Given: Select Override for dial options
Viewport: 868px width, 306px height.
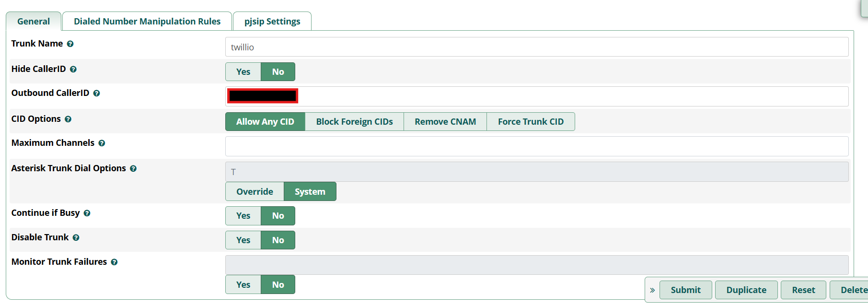Looking at the screenshot, I should [x=255, y=192].
